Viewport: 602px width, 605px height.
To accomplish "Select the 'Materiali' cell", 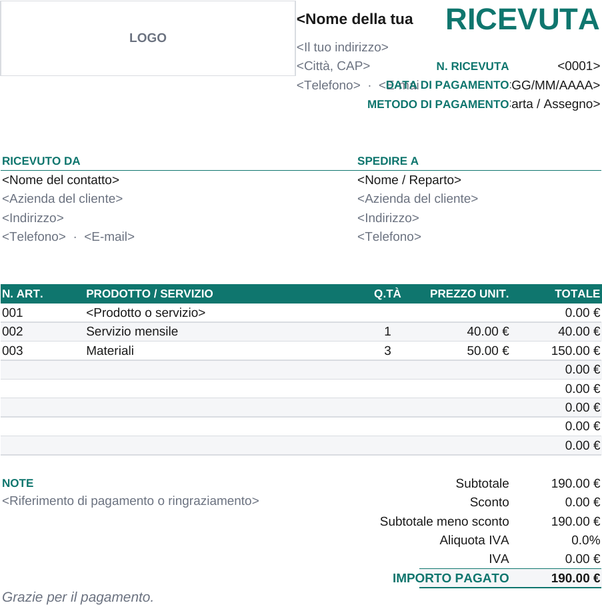I will [110, 351].
